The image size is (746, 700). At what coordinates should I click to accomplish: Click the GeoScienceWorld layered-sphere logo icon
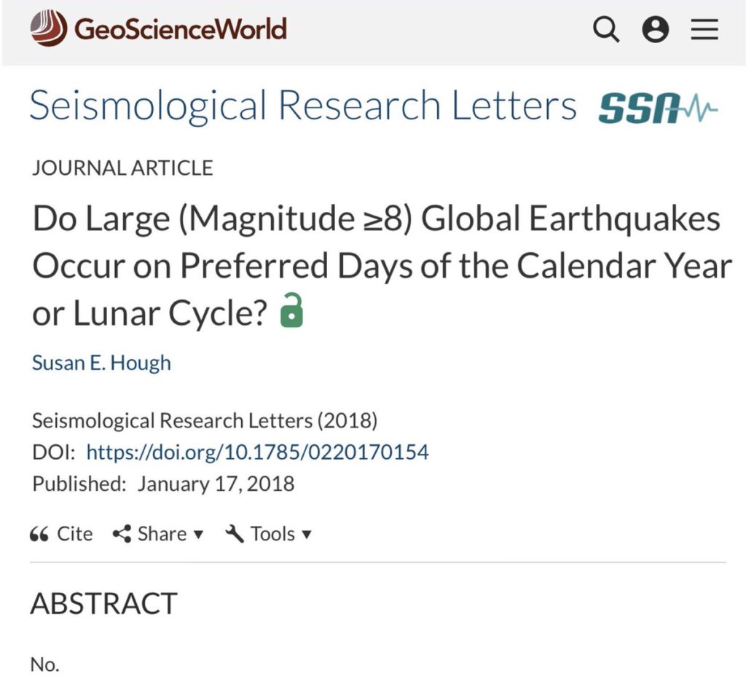pos(49,28)
